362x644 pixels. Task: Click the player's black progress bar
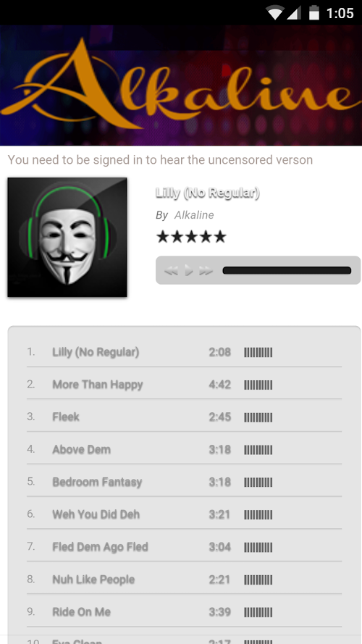pos(287,270)
